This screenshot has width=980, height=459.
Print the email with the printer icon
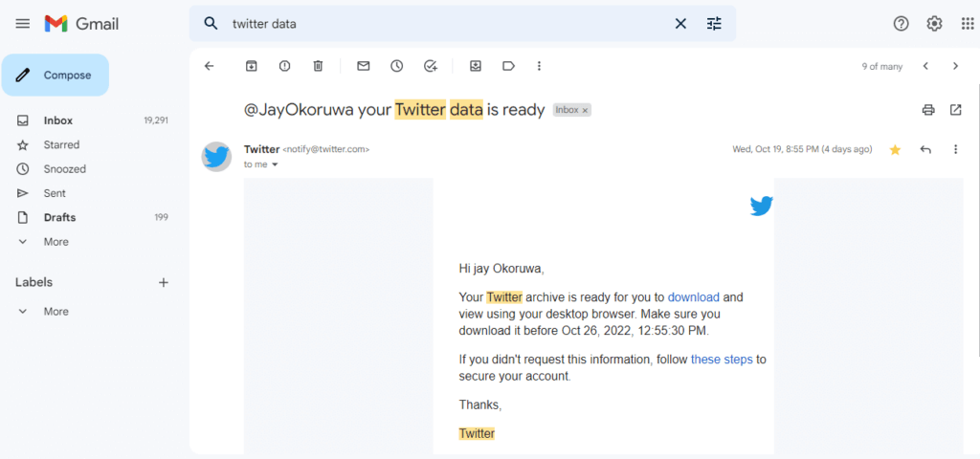pos(928,110)
